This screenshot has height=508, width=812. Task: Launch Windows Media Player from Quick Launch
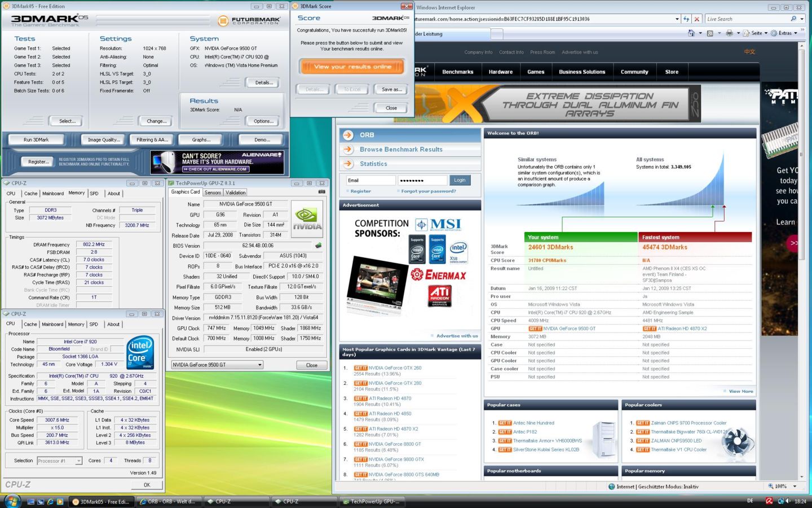(59, 501)
